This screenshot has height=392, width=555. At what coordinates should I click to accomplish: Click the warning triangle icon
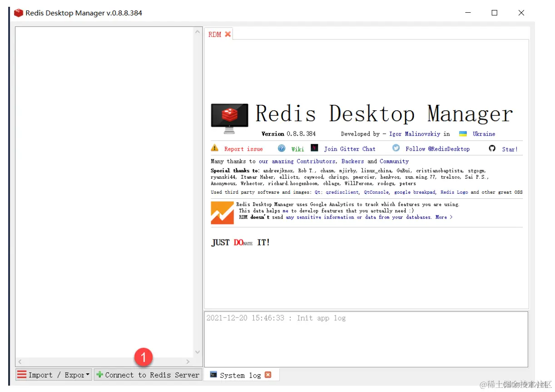(x=215, y=148)
